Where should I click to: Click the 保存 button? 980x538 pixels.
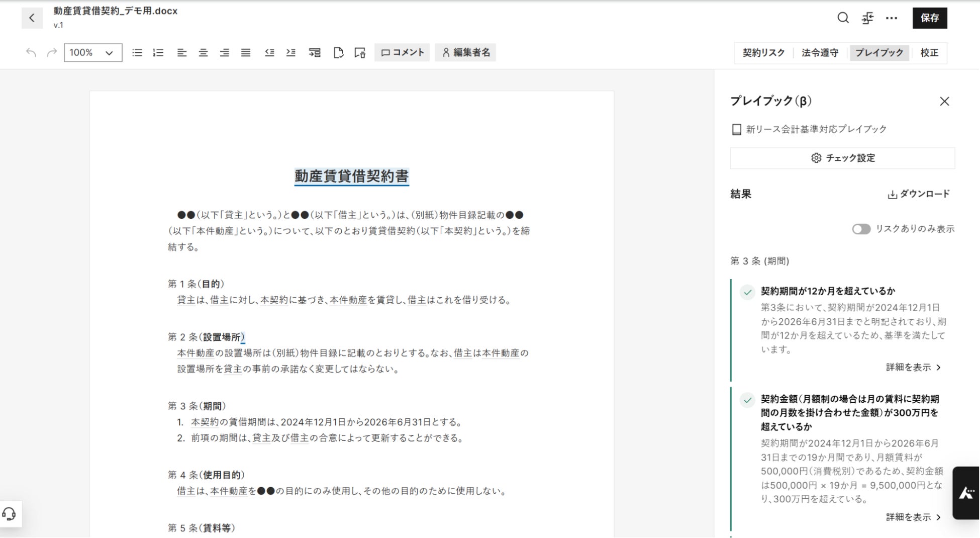(930, 18)
